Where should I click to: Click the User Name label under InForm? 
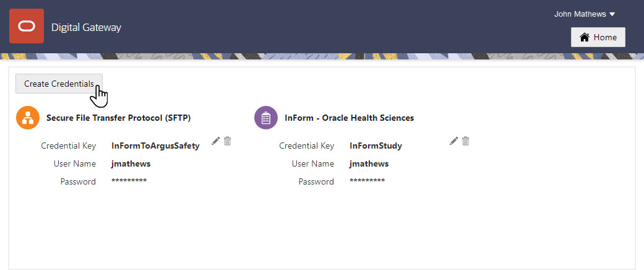[x=313, y=164]
